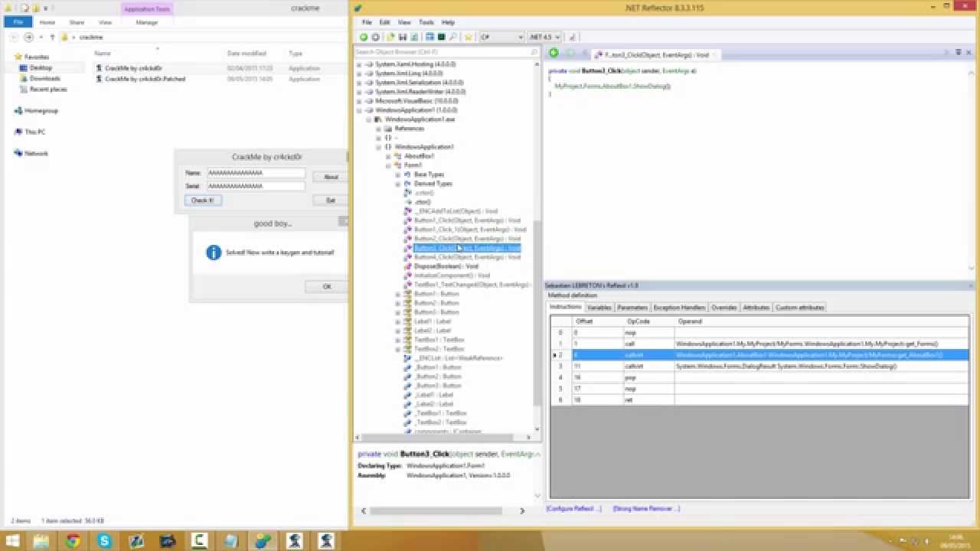Image resolution: width=980 pixels, height=551 pixels.
Task: Select Dispose(Boolean) method in tree
Action: (446, 266)
